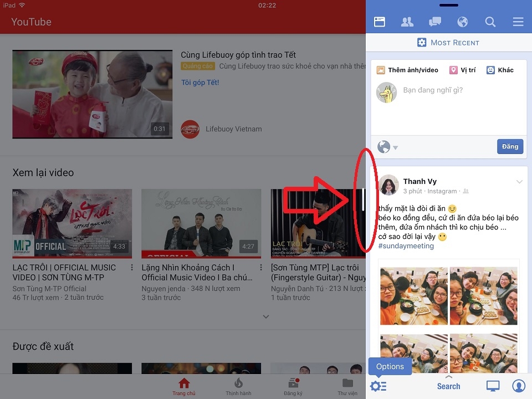This screenshot has width=532, height=399.
Task: Open your profile icon at bottom right
Action: (519, 386)
